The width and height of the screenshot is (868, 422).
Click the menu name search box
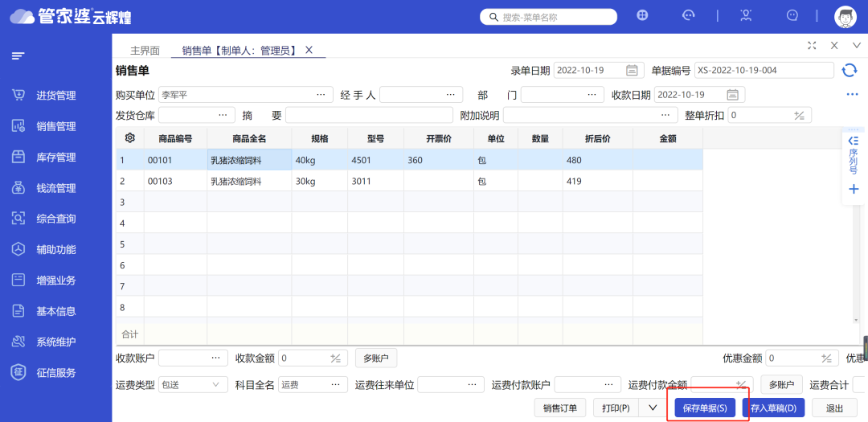pos(548,16)
